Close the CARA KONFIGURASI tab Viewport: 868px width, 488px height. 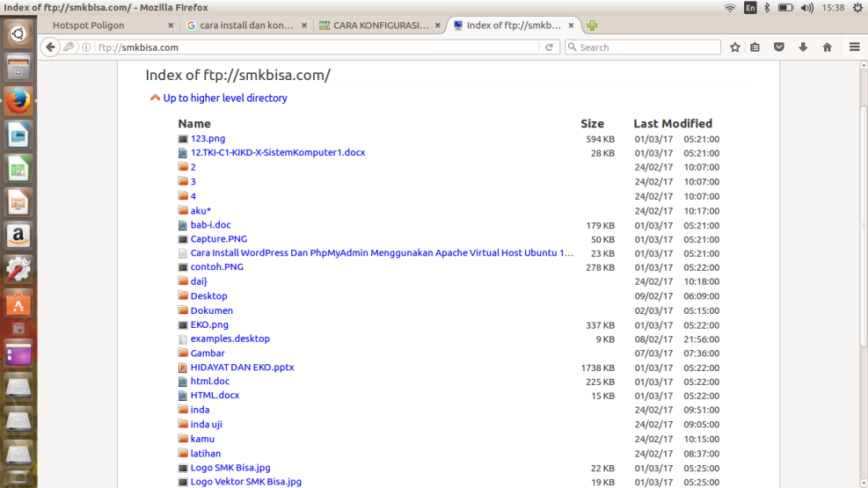[x=437, y=25]
